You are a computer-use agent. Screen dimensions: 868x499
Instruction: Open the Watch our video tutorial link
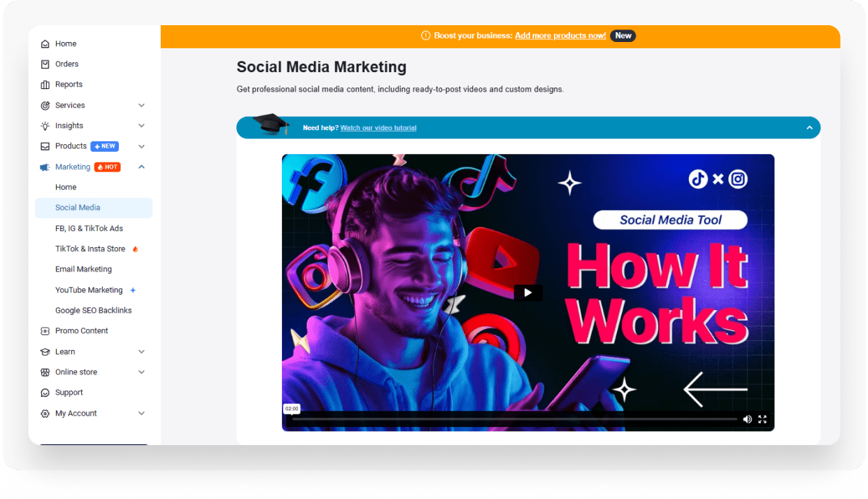(x=378, y=128)
